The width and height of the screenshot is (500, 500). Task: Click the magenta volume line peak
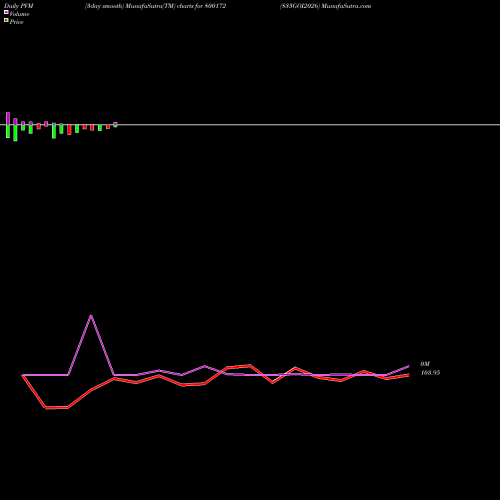point(91,316)
